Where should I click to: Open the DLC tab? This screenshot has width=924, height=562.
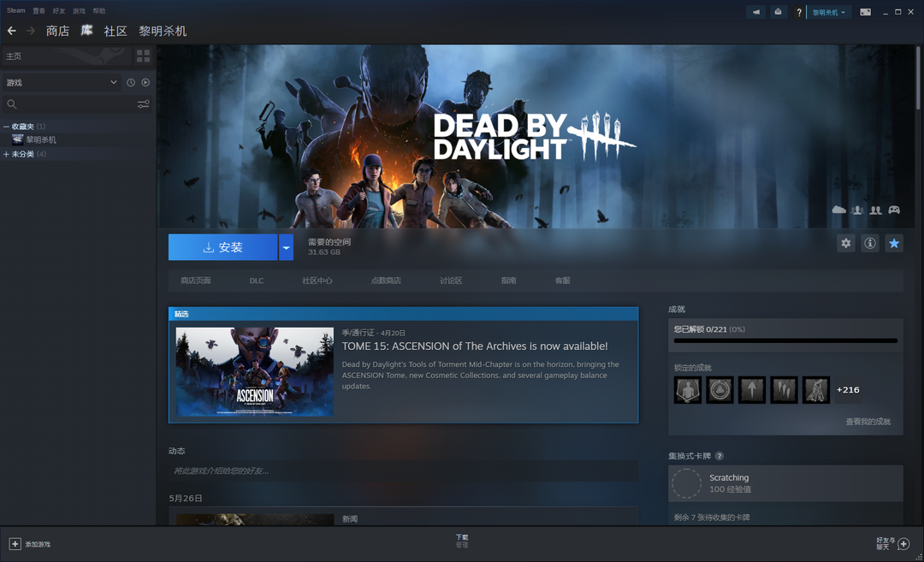[257, 281]
